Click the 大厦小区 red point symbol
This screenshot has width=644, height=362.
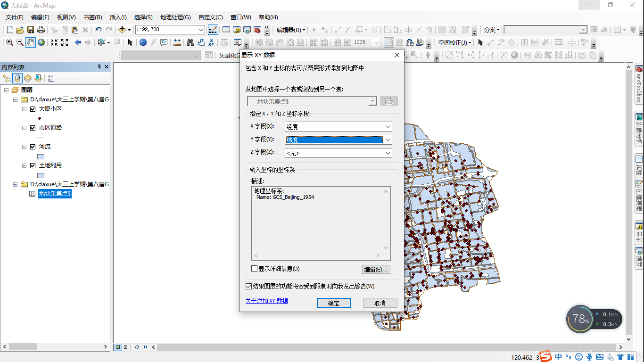click(x=40, y=118)
